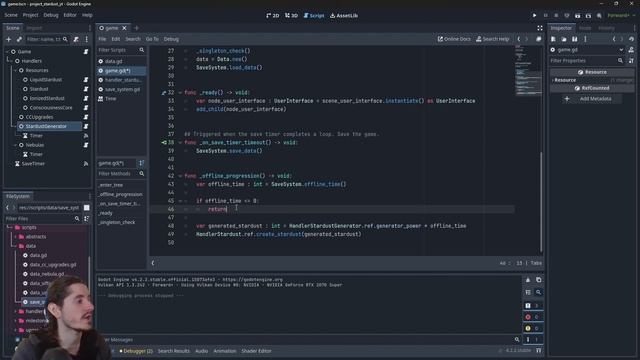The height and width of the screenshot is (360, 640).
Task: Open the Forward+ renderer dropdown
Action: click(x=621, y=16)
